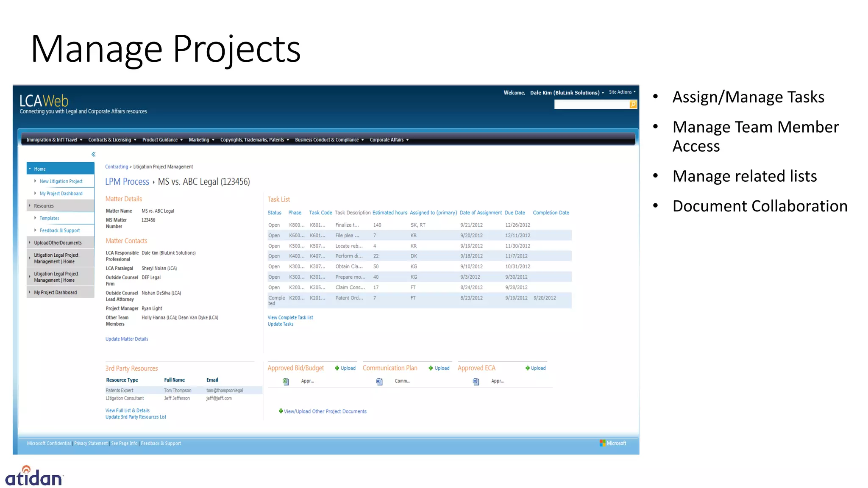
Task: Open the Communication Plan document icon
Action: [379, 381]
